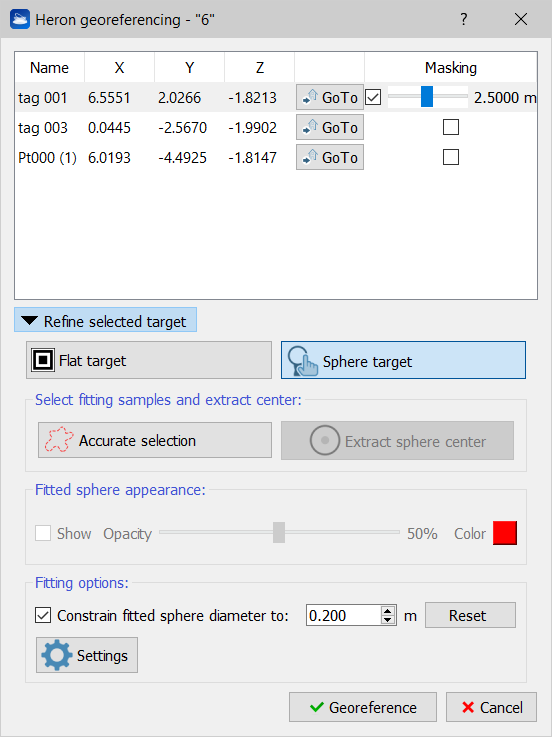
Task: Open the red fitted sphere Color swatch
Action: click(x=505, y=533)
